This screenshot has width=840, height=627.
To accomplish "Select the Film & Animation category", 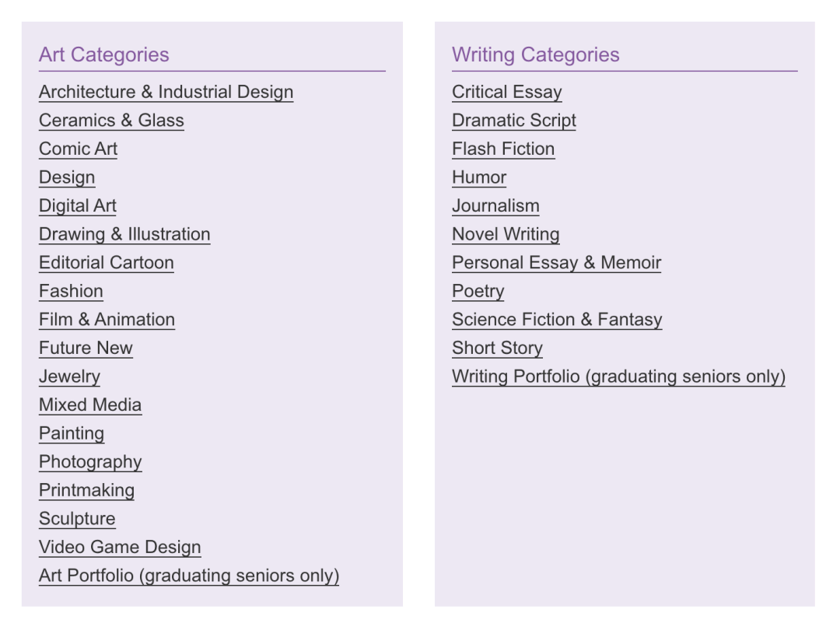I will 107,320.
